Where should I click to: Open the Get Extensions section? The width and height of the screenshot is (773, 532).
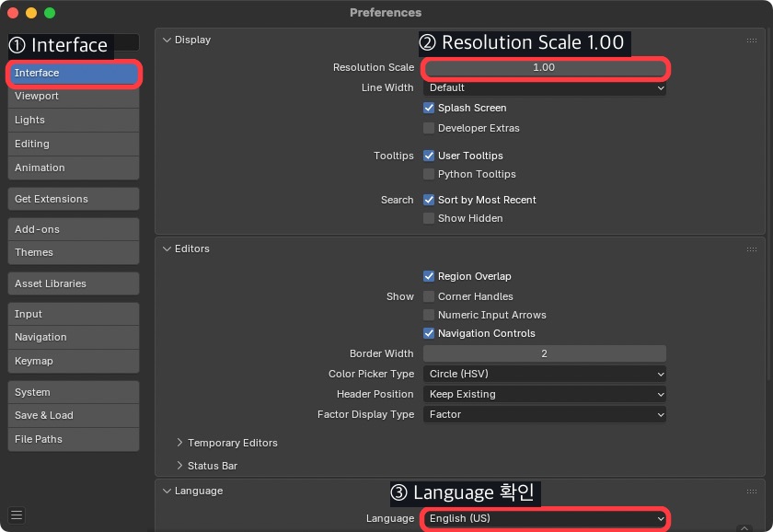point(74,199)
